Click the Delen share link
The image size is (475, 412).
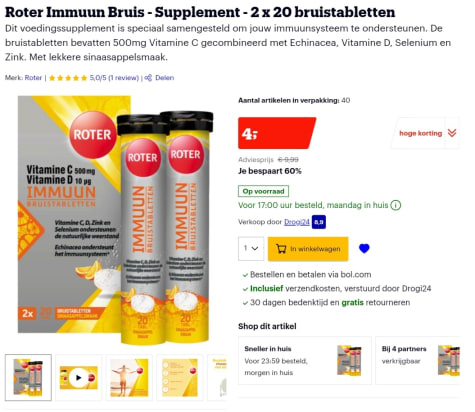pyautogui.click(x=164, y=78)
